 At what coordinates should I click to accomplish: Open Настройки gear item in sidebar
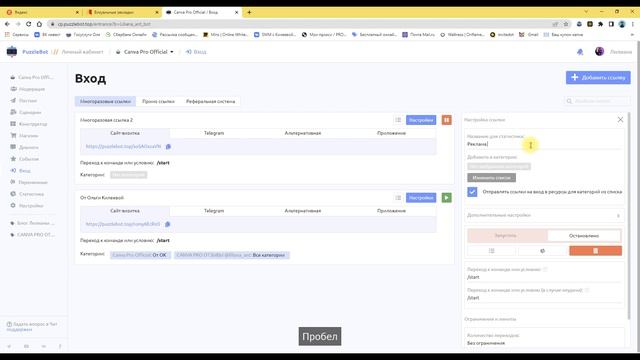[31, 206]
